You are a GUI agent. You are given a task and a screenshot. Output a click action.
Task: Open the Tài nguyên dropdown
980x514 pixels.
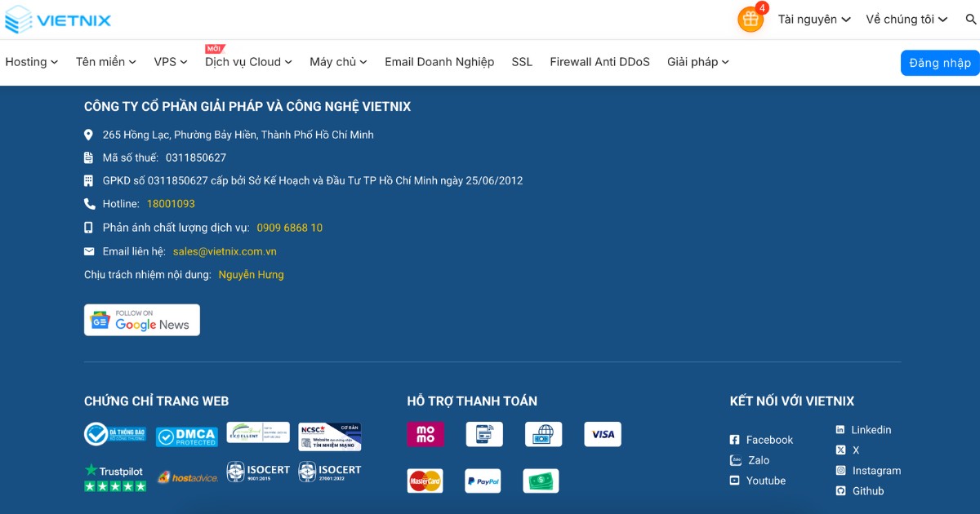pos(813,20)
